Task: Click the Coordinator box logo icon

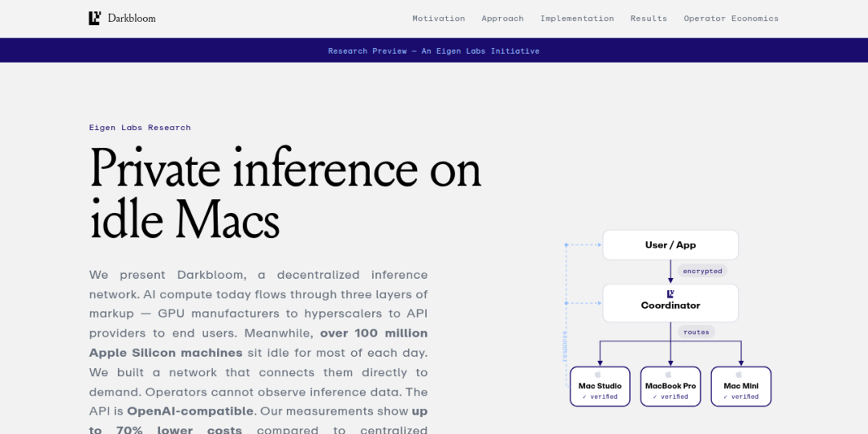Action: 670,294
